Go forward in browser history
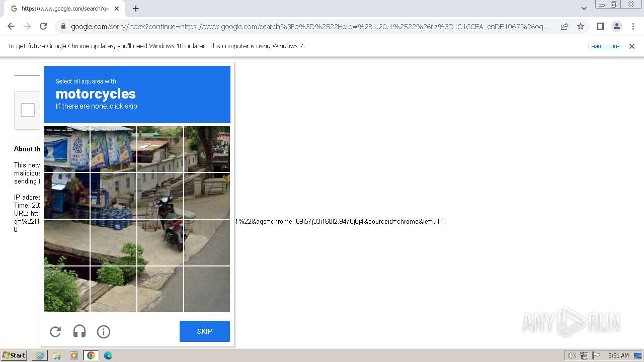 click(x=27, y=26)
